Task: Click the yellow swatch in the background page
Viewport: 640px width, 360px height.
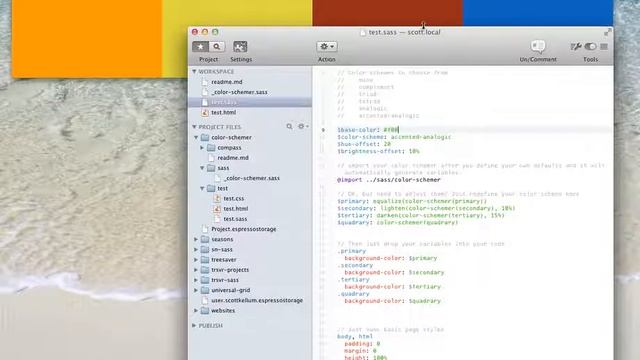Action: tap(237, 13)
